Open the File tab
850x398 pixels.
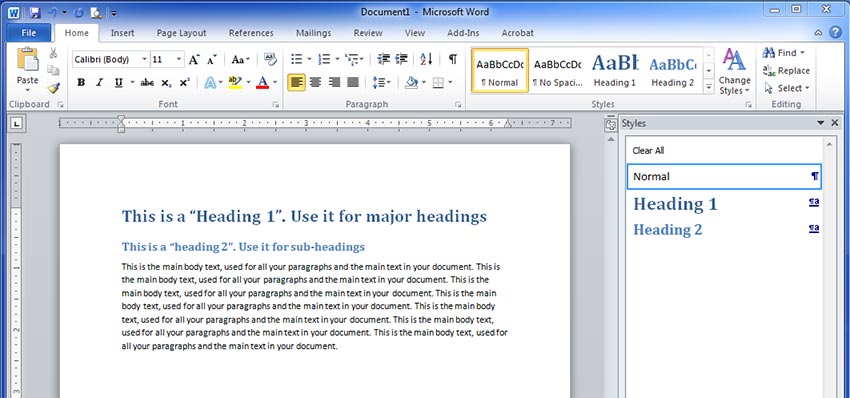(x=29, y=33)
